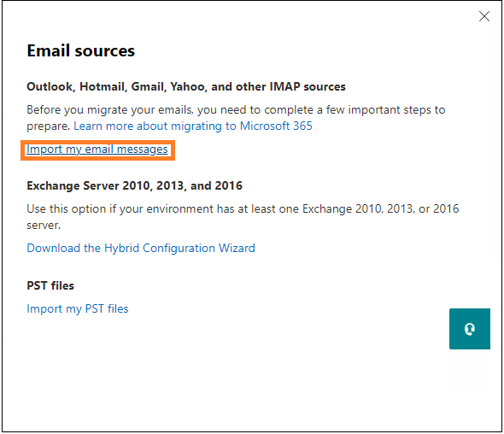Download the Hybrid Configuration Wizard
This screenshot has width=504, height=434.
141,249
